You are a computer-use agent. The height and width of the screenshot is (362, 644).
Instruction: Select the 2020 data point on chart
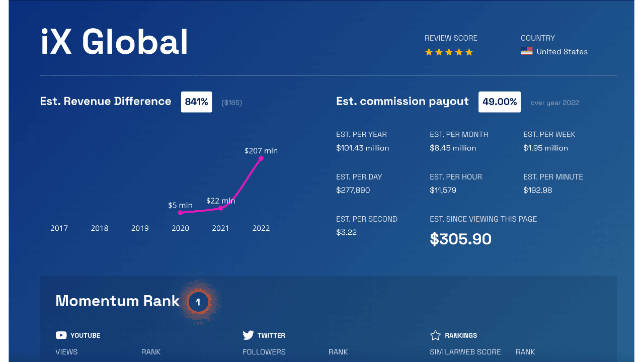(x=180, y=213)
